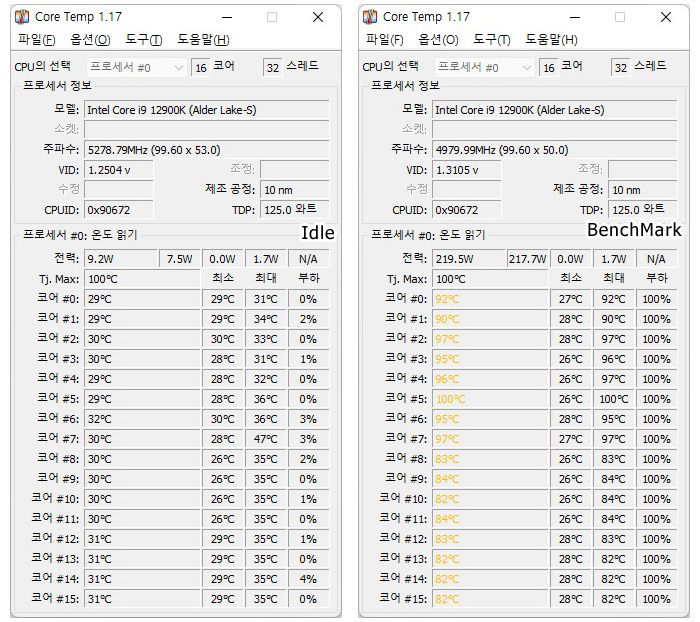Click the VID value 1.3105 v

click(x=467, y=170)
